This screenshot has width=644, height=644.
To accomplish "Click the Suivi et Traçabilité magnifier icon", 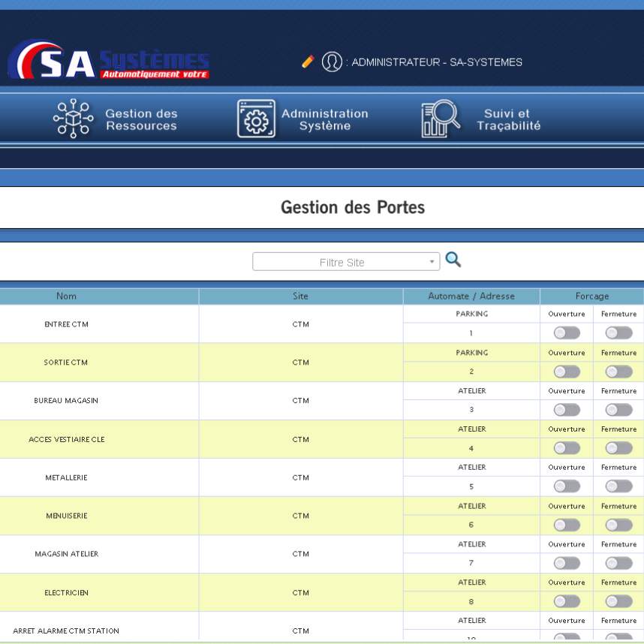I will pyautogui.click(x=441, y=119).
